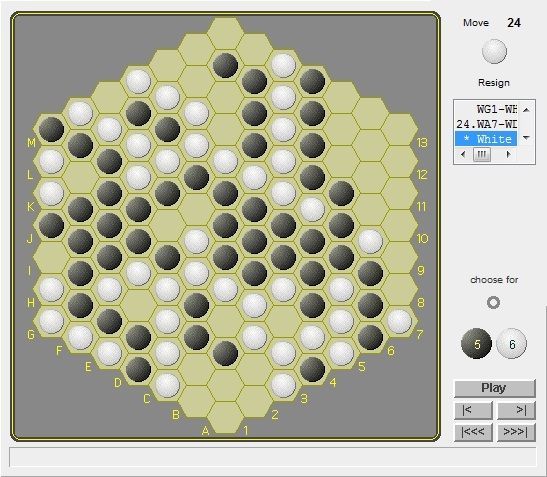Click the move list scroll-up arrow

[526, 110]
